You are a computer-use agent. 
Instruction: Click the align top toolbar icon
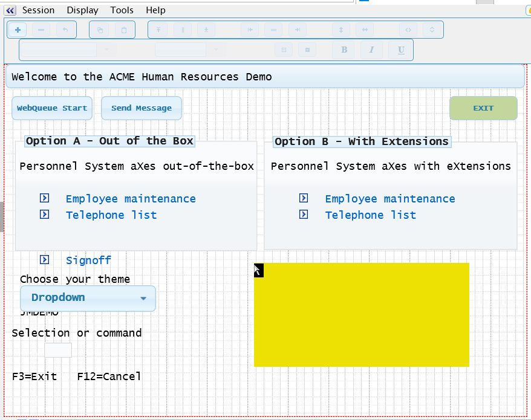(x=158, y=30)
